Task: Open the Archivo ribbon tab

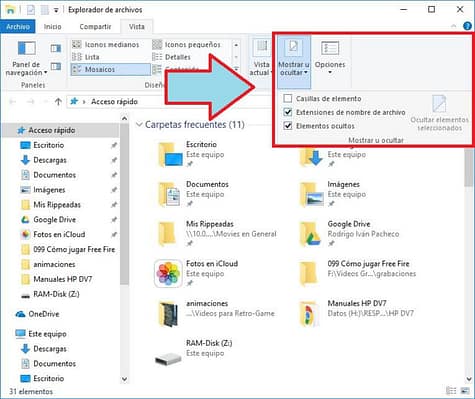Action: pyautogui.click(x=18, y=26)
